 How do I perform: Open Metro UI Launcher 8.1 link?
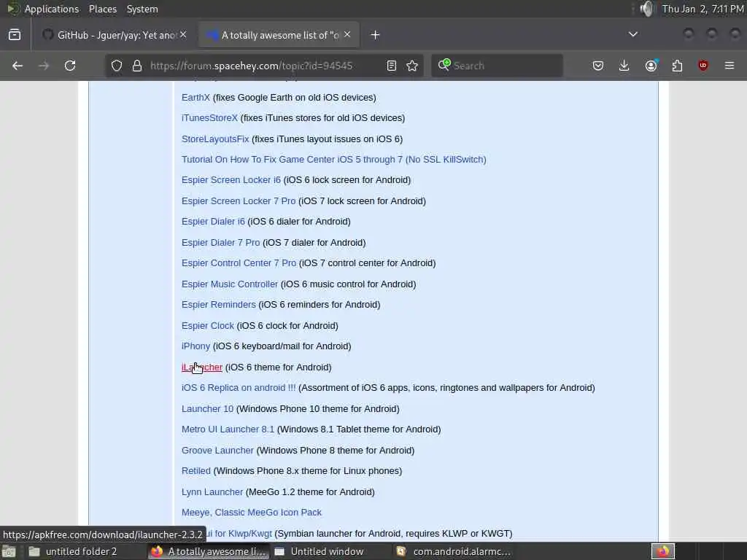228,429
